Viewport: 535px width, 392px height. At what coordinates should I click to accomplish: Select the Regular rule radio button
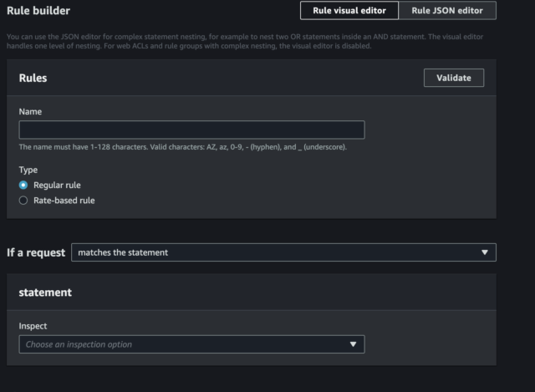[x=23, y=185]
